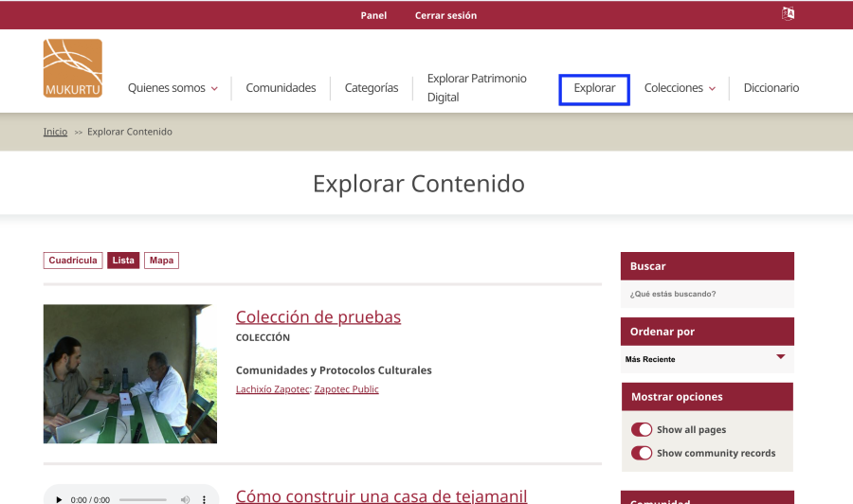Viewport: 853px width, 504px height.
Task: Click Explorar Contenido breadcrumb text
Action: (x=130, y=132)
